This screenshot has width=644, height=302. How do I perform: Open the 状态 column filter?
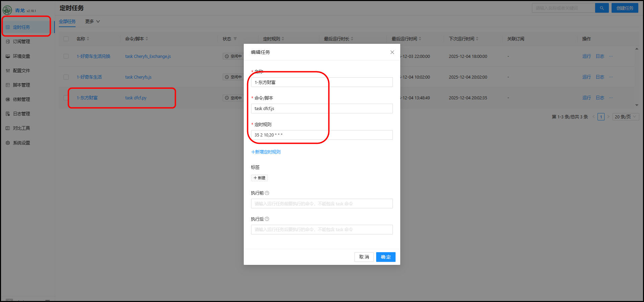pyautogui.click(x=235, y=39)
